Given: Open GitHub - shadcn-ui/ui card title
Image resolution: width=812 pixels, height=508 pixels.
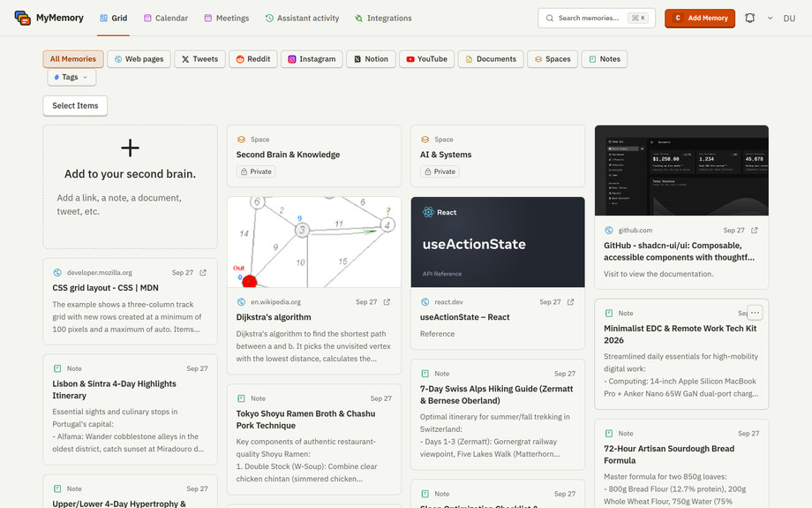Looking at the screenshot, I should coord(679,252).
